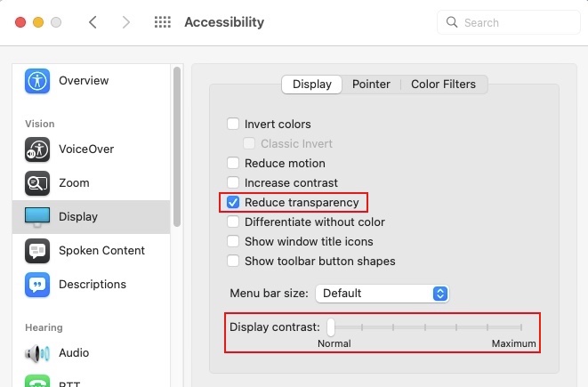Screen dimensions: 588x387
Task: Open the Spoken Content icon
Action: pyautogui.click(x=37, y=251)
